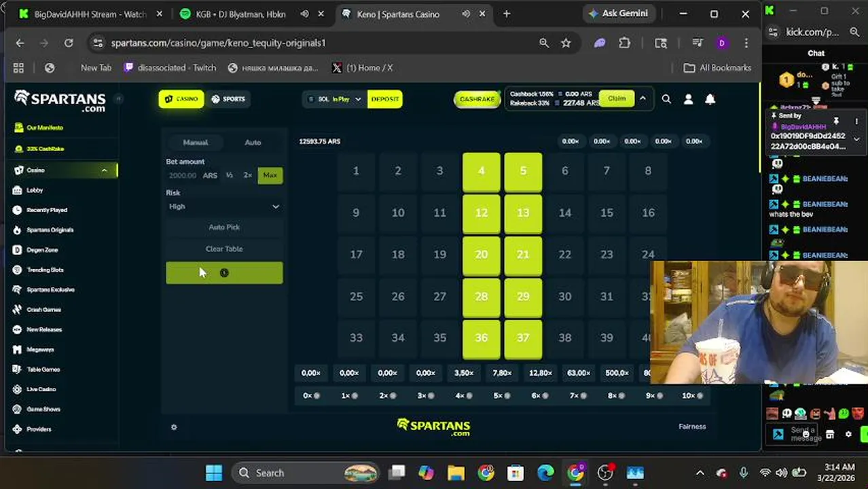Viewport: 868px width, 489px height.
Task: Switch to the Sports top tab
Action: pos(228,99)
